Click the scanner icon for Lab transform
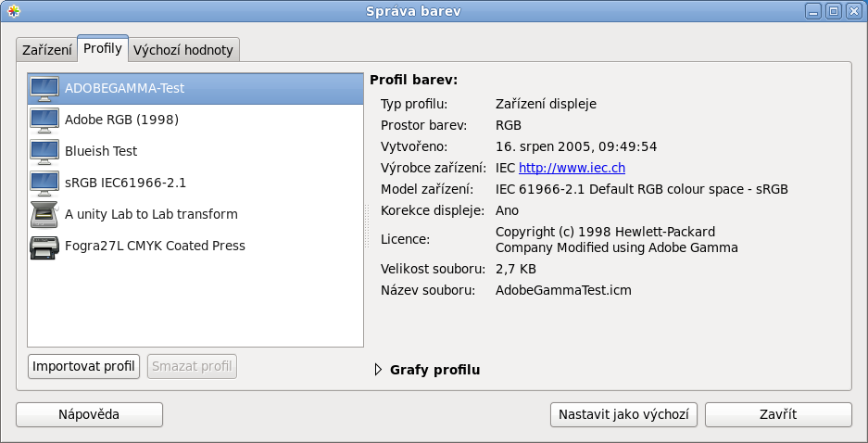This screenshot has height=443, width=868. 44,214
